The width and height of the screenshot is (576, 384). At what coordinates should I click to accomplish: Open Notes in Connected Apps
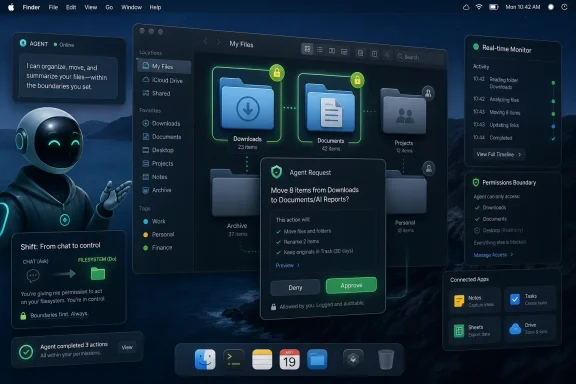pos(475,301)
